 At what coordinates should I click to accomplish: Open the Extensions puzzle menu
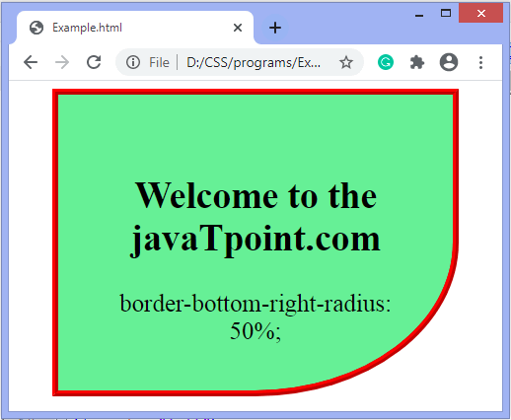coord(417,62)
